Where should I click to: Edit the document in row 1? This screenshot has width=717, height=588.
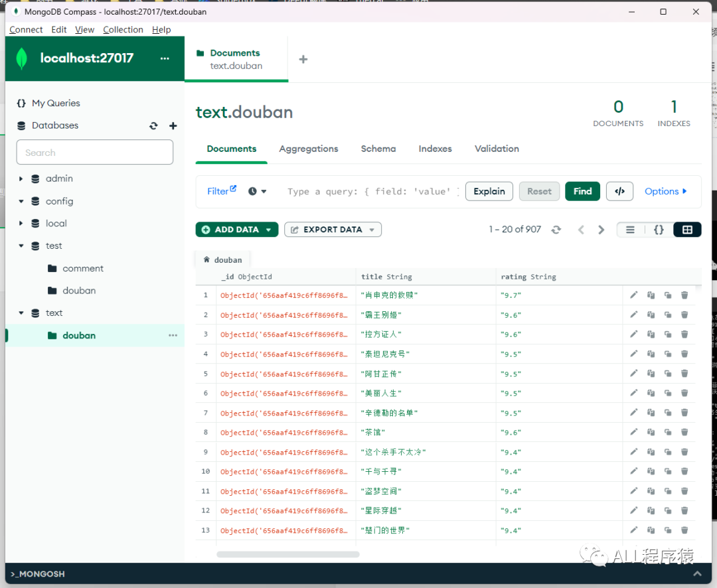pyautogui.click(x=634, y=295)
